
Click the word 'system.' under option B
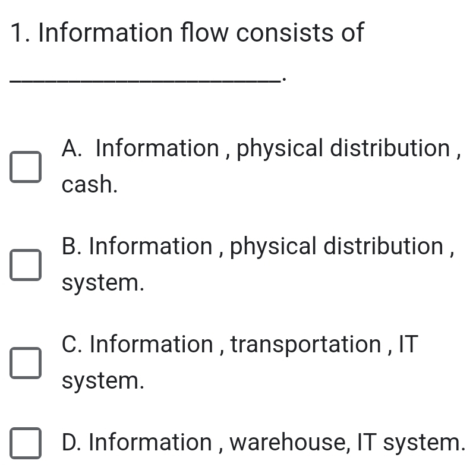103,283
